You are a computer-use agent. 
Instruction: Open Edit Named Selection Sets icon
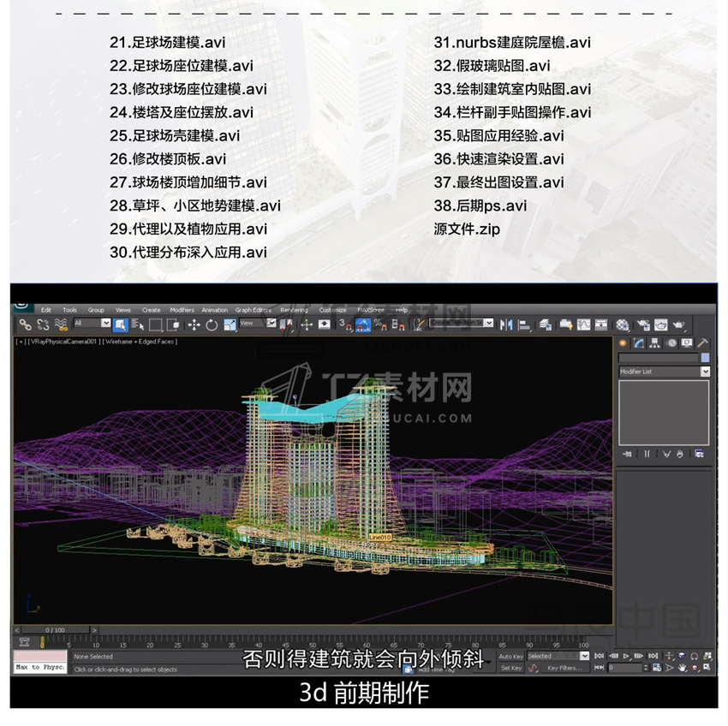point(418,324)
